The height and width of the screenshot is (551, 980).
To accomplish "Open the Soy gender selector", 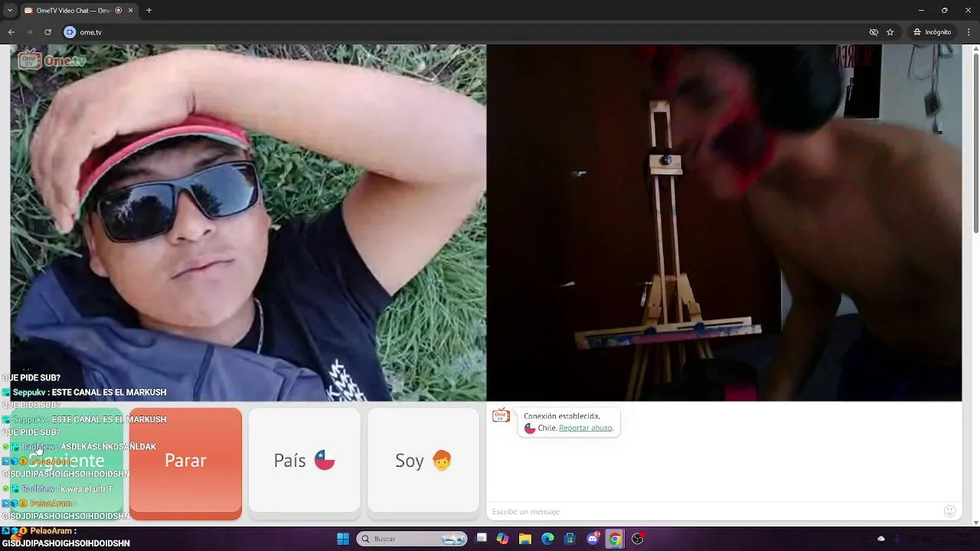I will coord(423,460).
